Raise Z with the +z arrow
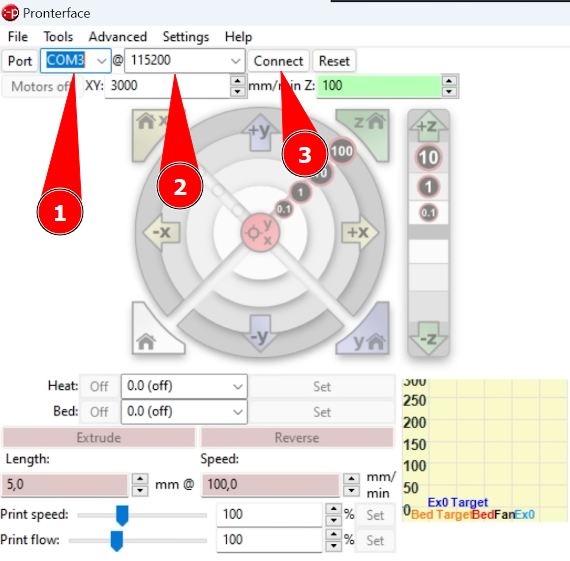 429,126
